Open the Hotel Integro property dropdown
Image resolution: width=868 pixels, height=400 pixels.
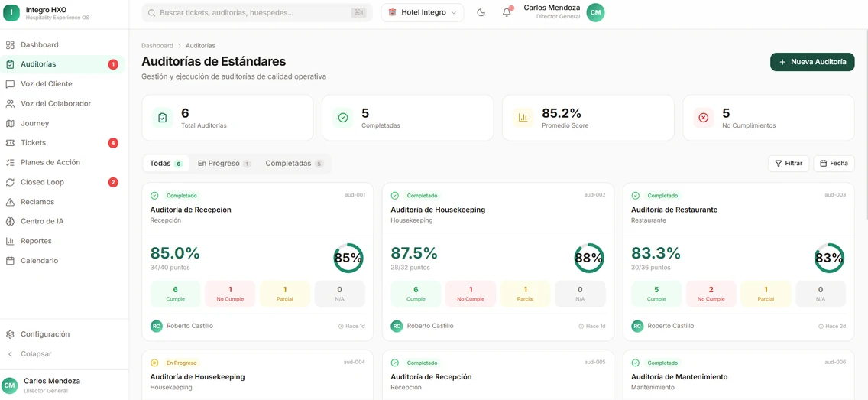click(x=423, y=12)
